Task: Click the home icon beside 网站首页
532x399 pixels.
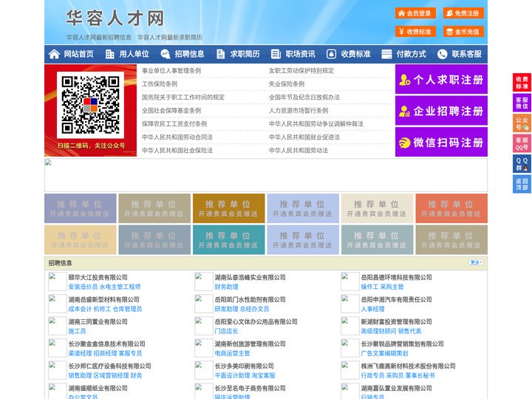Action: (54, 54)
